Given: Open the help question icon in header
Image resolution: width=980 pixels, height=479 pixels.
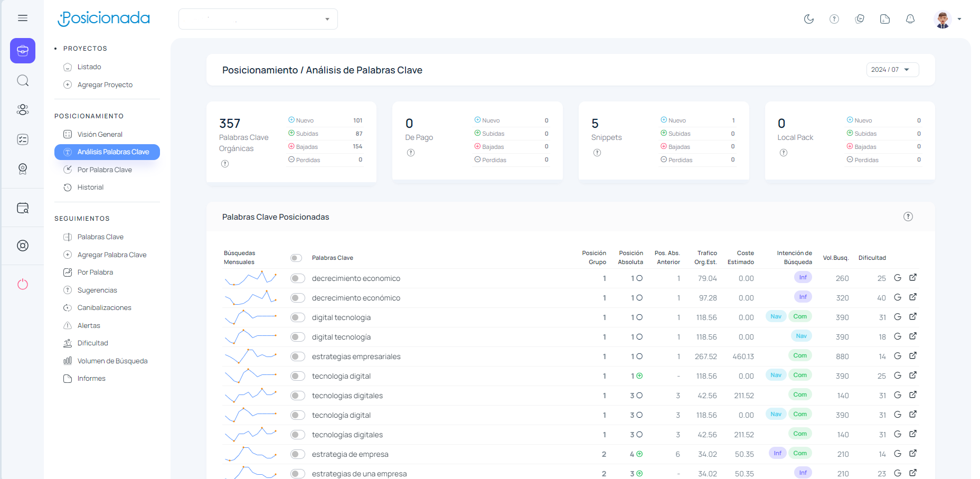Looking at the screenshot, I should [x=834, y=19].
